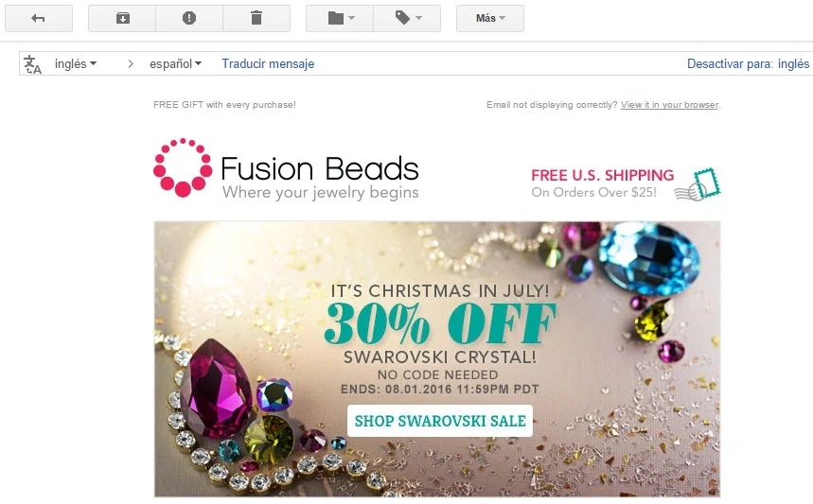
Task: Click the Traducir mensaje link
Action: point(268,63)
